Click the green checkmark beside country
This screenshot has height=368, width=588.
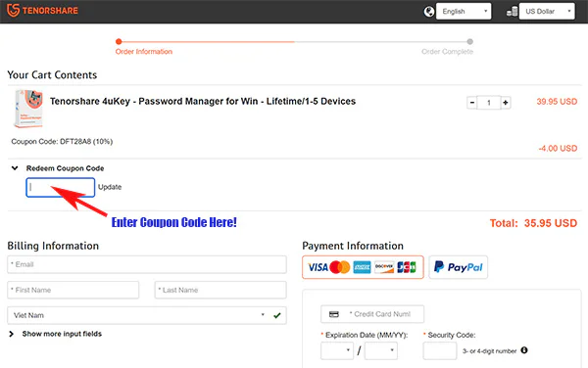tap(277, 315)
